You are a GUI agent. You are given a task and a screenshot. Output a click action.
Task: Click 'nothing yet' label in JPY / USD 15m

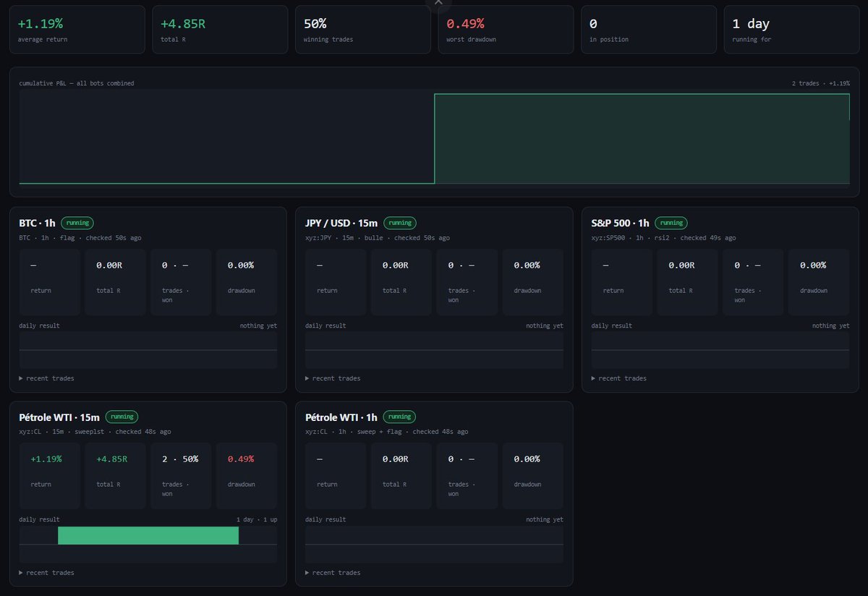[x=544, y=325]
